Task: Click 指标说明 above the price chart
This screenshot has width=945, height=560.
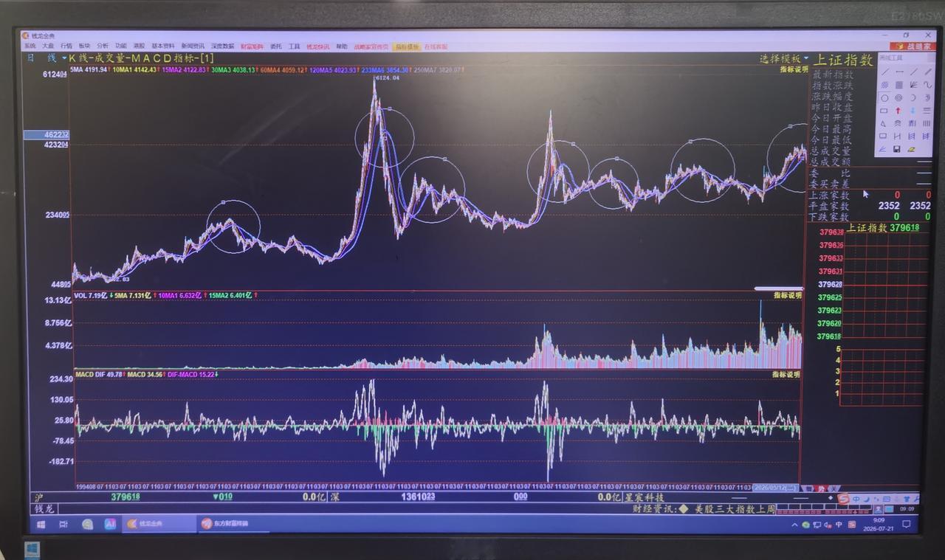Action: (794, 69)
